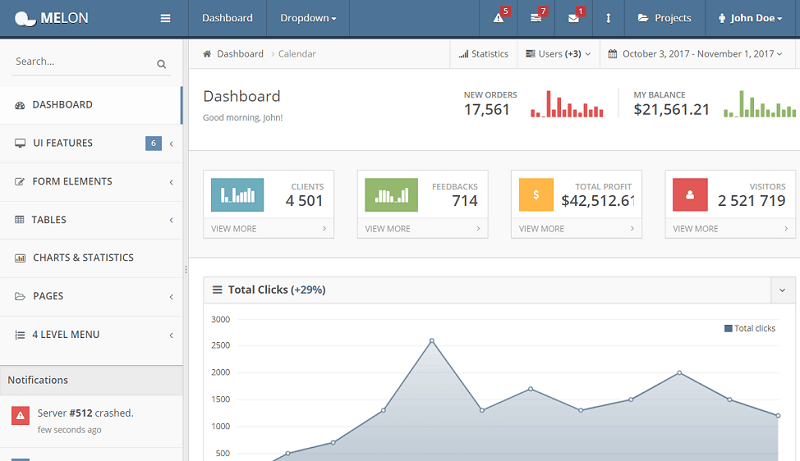Open the Dropdown navbar menu
The width and height of the screenshot is (800, 461).
point(308,18)
